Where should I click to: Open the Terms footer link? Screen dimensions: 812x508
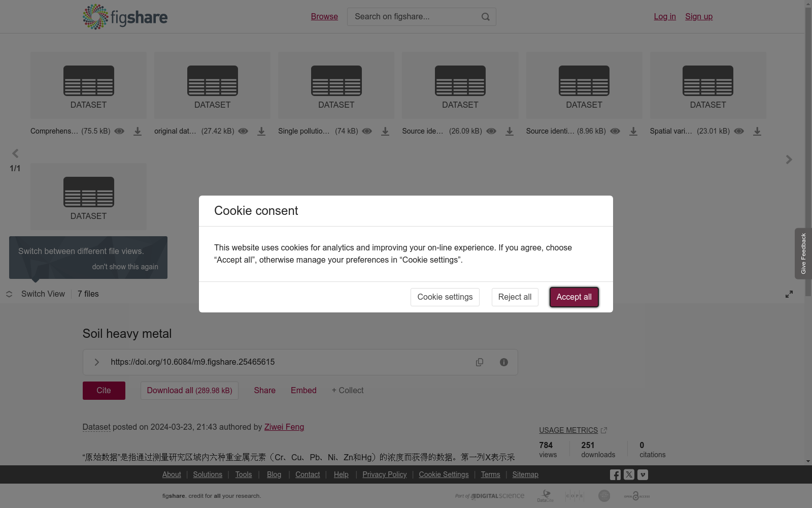click(x=490, y=474)
